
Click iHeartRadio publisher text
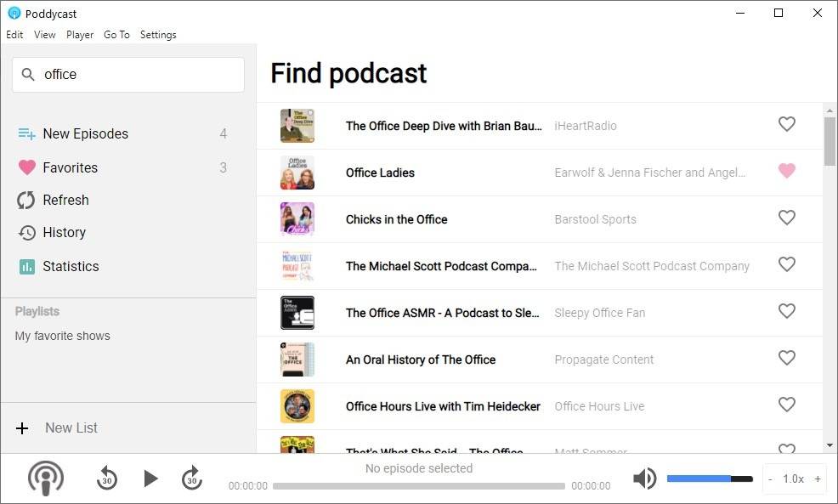point(586,126)
